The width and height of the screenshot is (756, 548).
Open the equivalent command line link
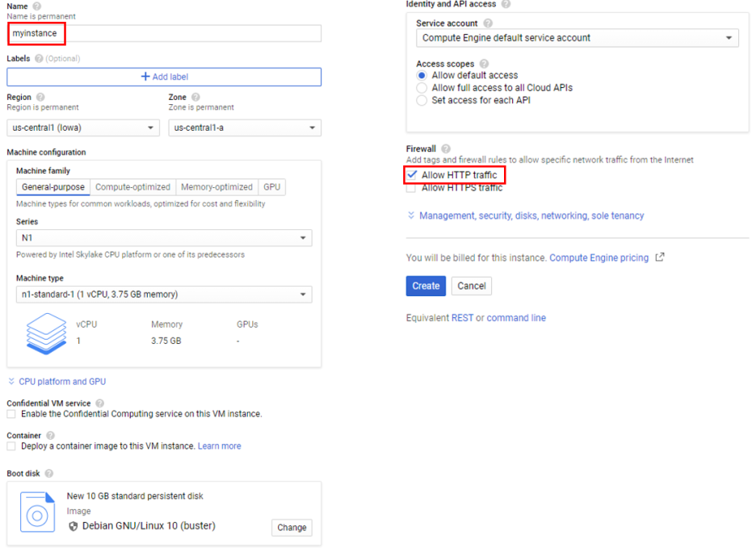click(516, 318)
